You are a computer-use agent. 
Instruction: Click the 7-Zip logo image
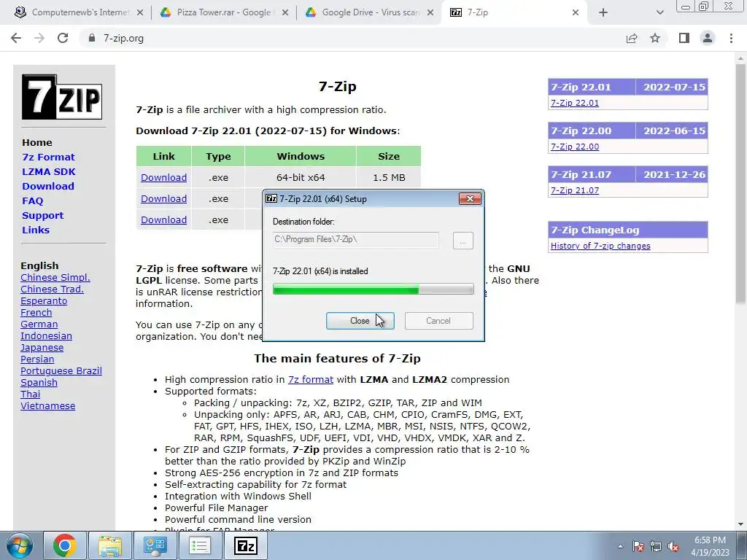point(62,97)
